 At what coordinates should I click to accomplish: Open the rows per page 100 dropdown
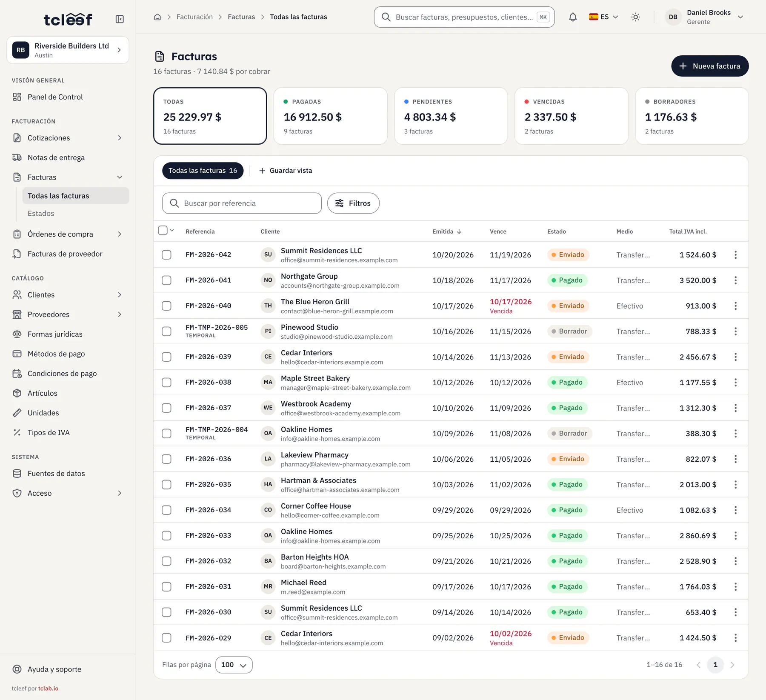(234, 665)
